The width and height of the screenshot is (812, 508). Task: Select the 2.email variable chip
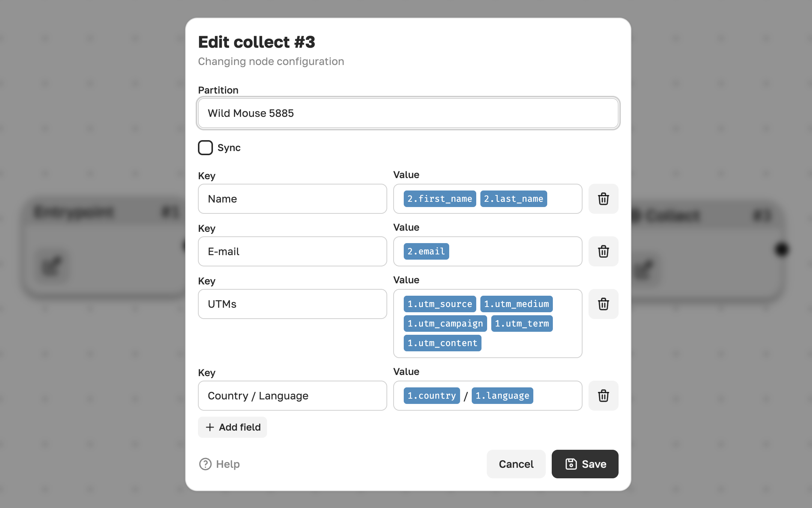tap(426, 251)
